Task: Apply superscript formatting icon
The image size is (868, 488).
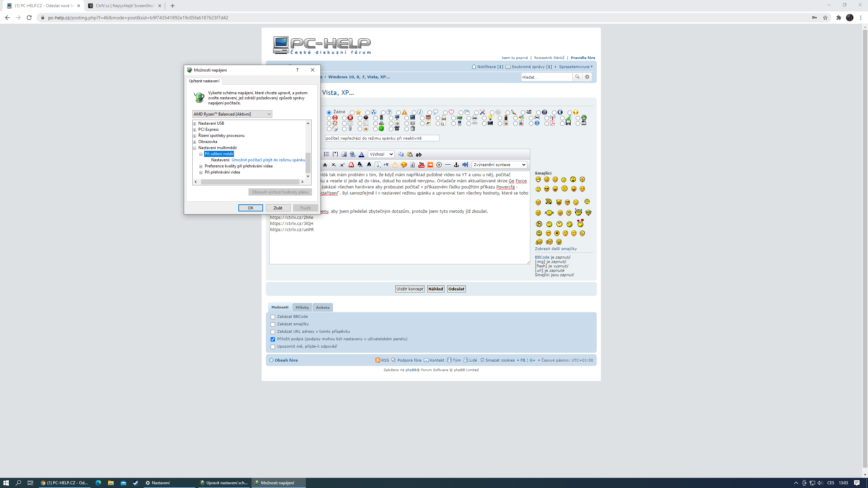Action: 342,165
